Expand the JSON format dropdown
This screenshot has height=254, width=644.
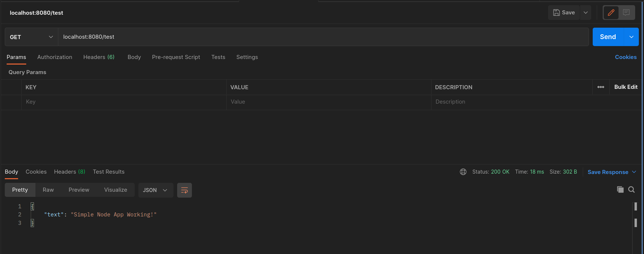[x=155, y=190]
